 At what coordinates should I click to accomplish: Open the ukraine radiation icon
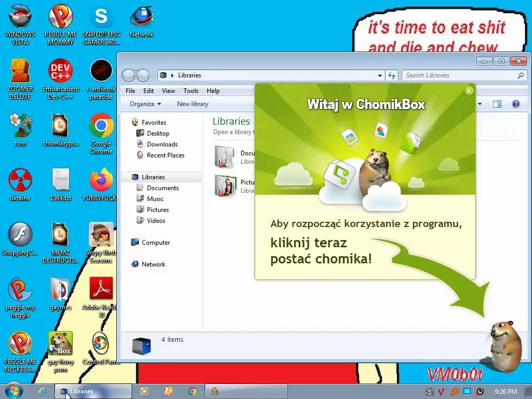tap(20, 184)
